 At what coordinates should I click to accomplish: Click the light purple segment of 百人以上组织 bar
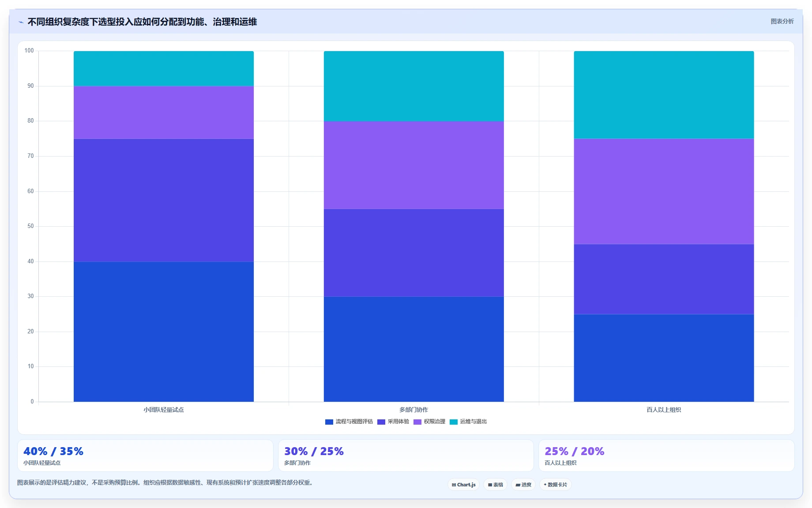664,191
